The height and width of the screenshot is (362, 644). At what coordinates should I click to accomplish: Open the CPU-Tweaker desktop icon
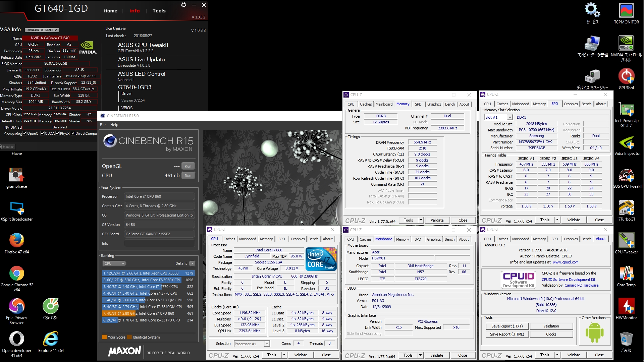pyautogui.click(x=626, y=243)
